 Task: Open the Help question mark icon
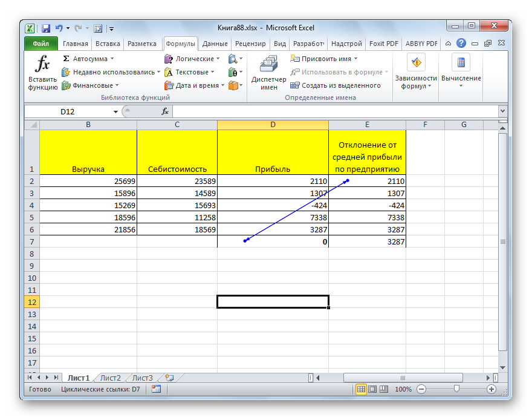pyautogui.click(x=461, y=44)
